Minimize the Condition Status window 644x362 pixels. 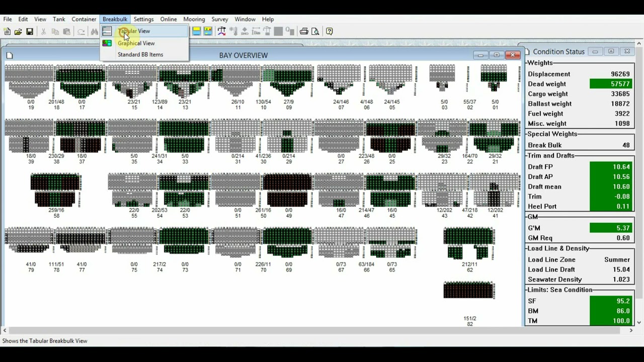click(x=595, y=51)
